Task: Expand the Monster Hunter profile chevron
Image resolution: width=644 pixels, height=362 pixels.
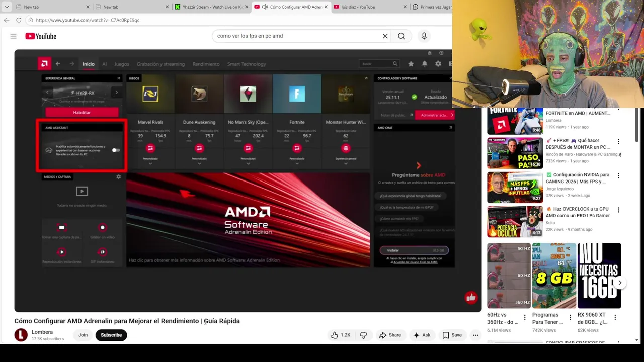Action: coord(346,163)
